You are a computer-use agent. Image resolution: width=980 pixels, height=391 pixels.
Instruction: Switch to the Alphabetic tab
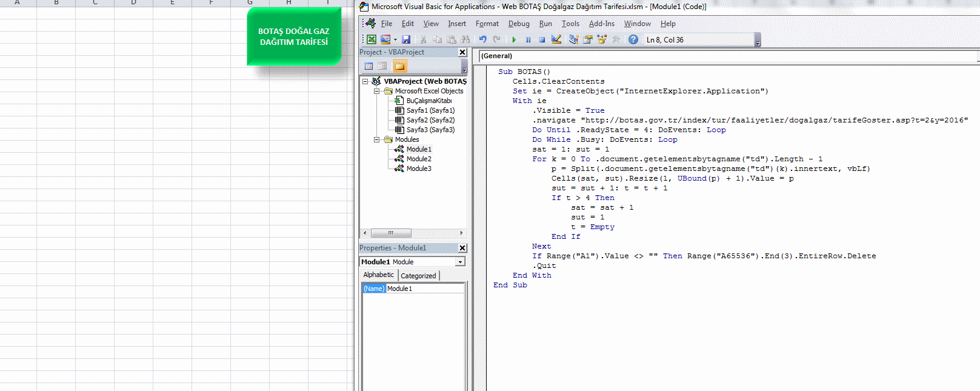coord(379,275)
